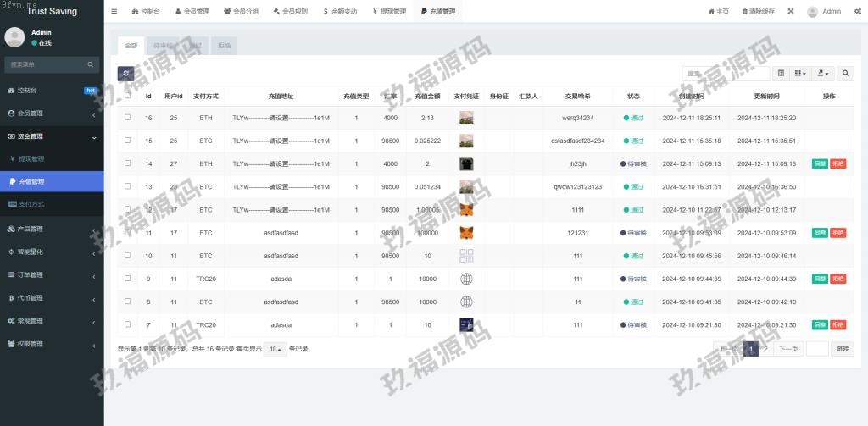Viewport: 868px width, 426px height.
Task: Select the 拒绝 filter tab
Action: pyautogui.click(x=224, y=46)
